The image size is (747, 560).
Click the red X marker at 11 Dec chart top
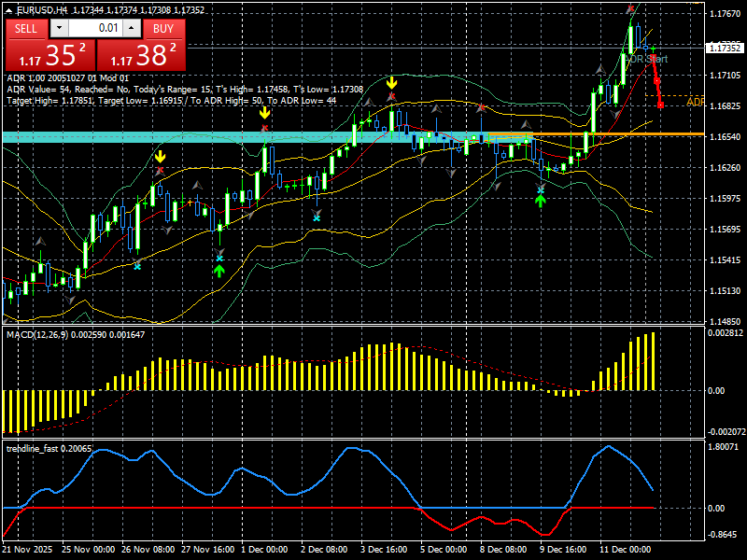(x=631, y=8)
